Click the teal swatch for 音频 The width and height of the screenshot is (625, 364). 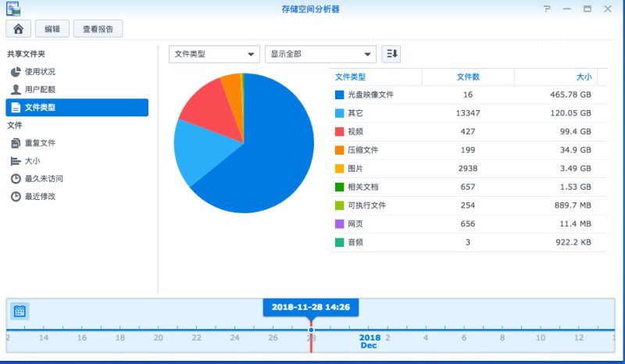[x=339, y=242]
